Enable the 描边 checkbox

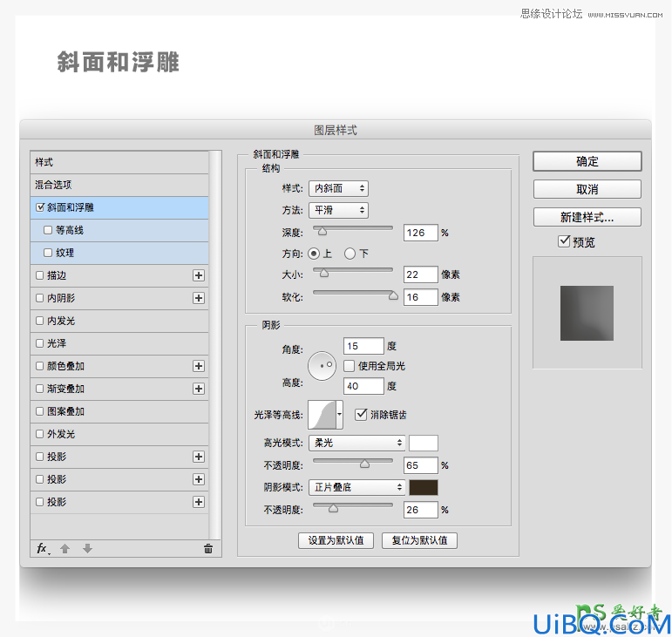coord(40,275)
